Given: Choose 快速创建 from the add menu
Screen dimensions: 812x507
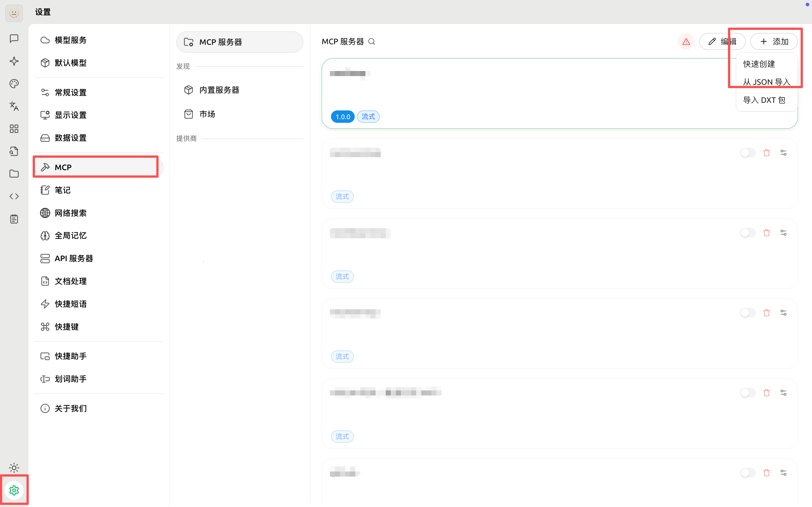Looking at the screenshot, I should pos(759,64).
